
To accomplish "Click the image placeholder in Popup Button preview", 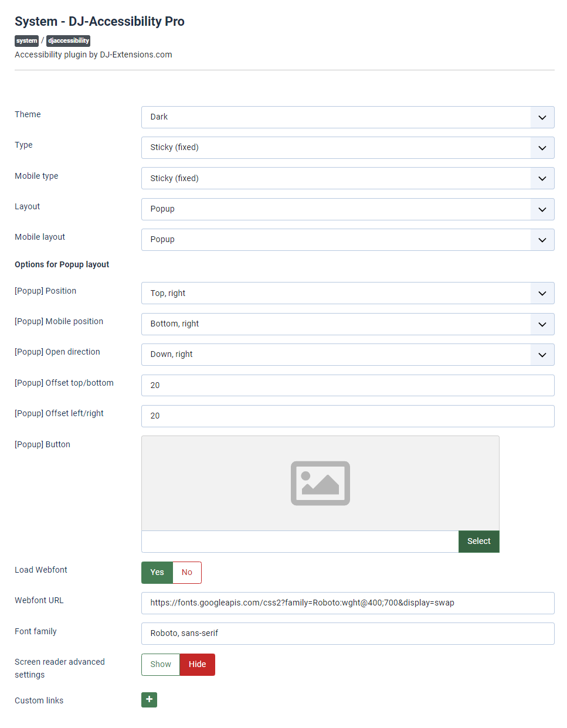I will [320, 483].
